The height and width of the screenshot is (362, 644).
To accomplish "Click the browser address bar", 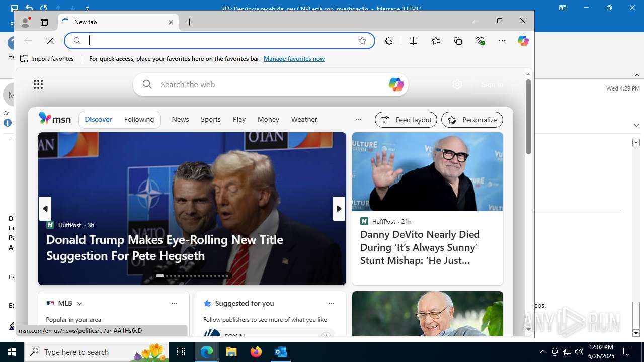I will [x=220, y=41].
